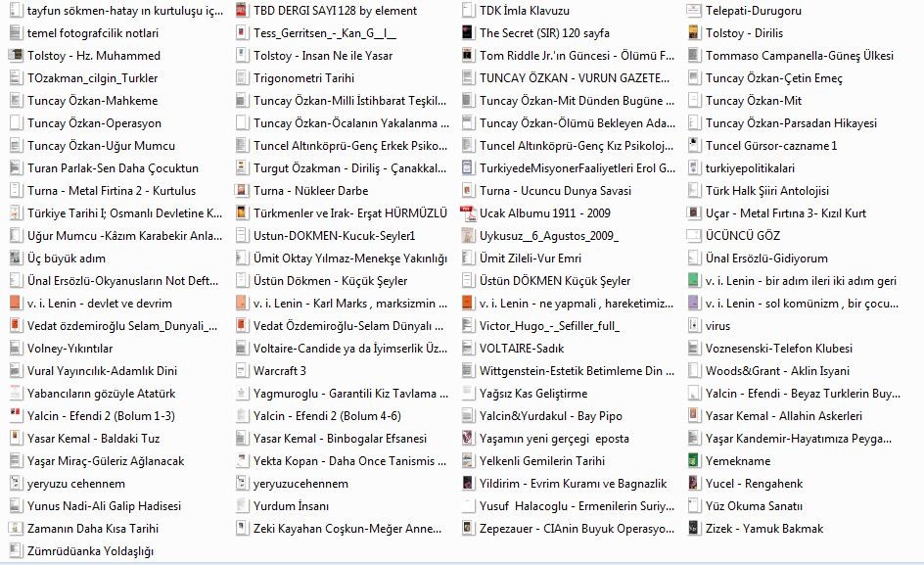Click the icon of Türkmenler ve Irak- Erşat HÜRMÜZLÜ
The height and width of the screenshot is (565, 924).
242,212
